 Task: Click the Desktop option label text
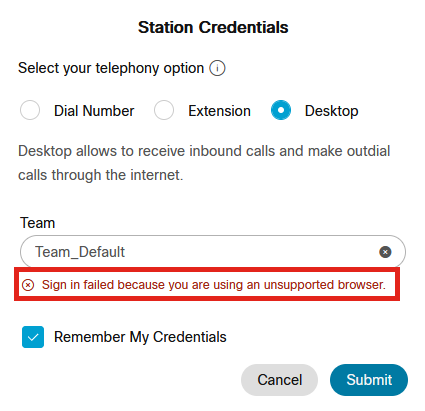pyautogui.click(x=332, y=111)
